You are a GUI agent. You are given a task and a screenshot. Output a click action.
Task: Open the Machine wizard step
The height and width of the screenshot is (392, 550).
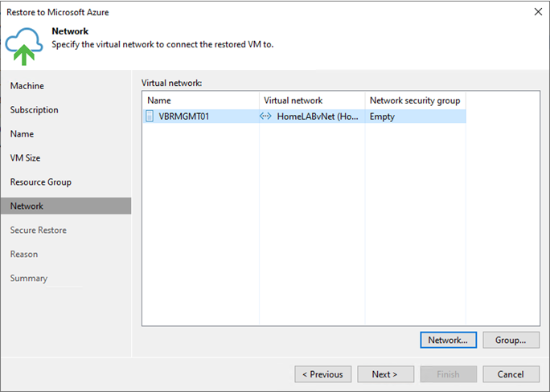coord(27,86)
